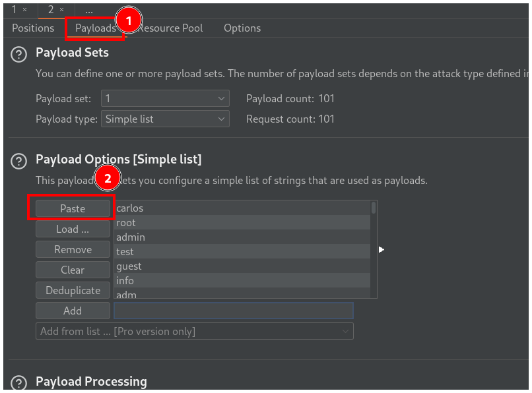
Task: Open help for Payload Processing section
Action: click(19, 382)
